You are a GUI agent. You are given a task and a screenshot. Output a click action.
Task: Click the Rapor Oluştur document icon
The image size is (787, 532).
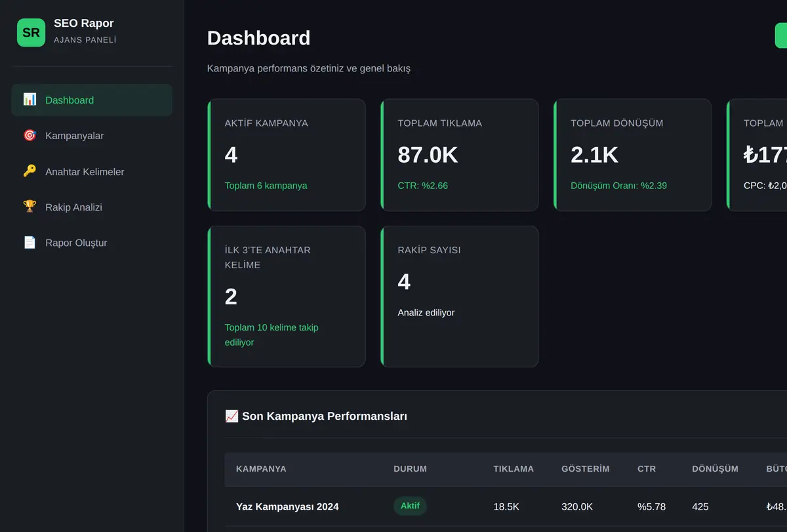30,243
